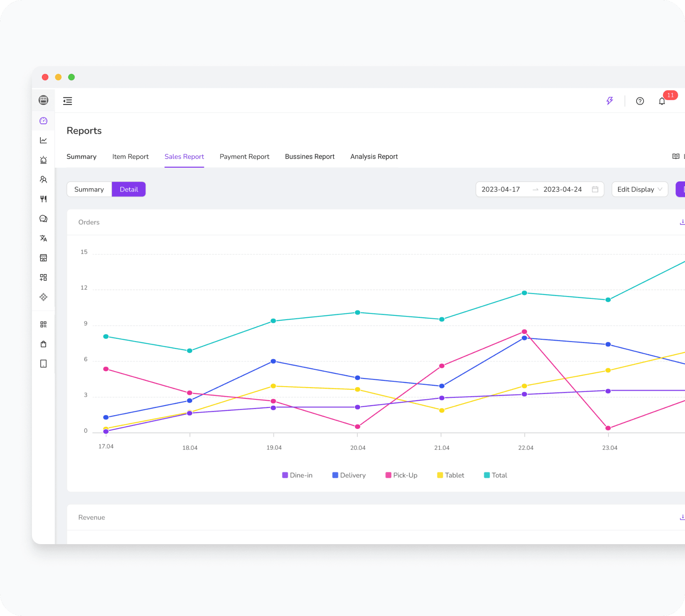Open the Item Report tab
Image resolution: width=685 pixels, height=616 pixels.
[130, 157]
